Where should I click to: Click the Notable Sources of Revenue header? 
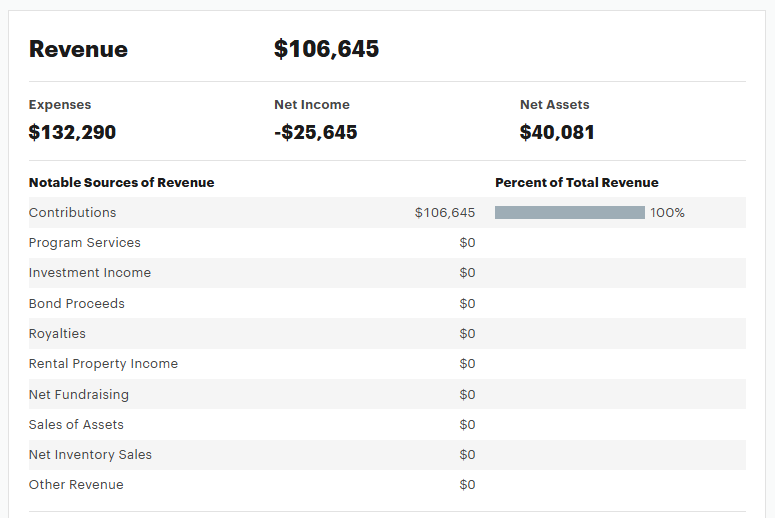(x=121, y=183)
